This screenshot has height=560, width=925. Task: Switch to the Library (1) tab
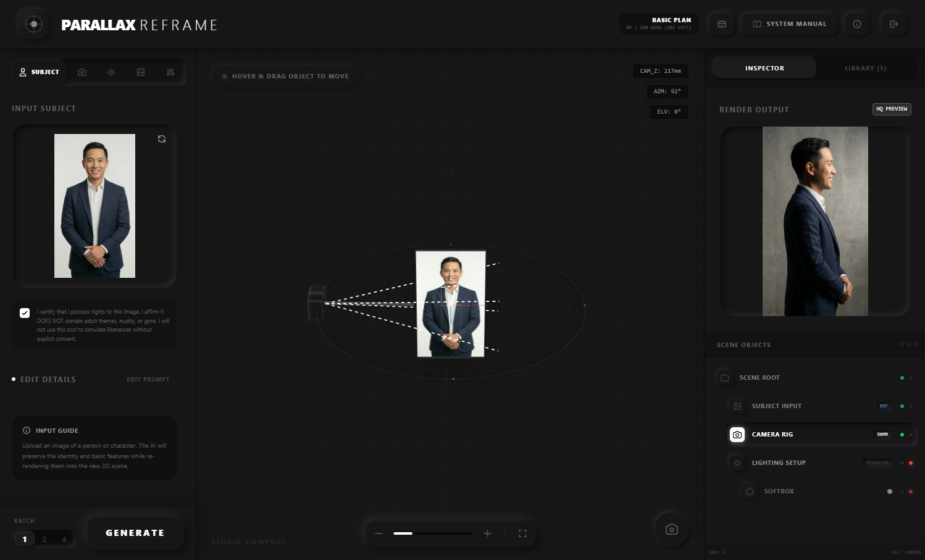(865, 69)
